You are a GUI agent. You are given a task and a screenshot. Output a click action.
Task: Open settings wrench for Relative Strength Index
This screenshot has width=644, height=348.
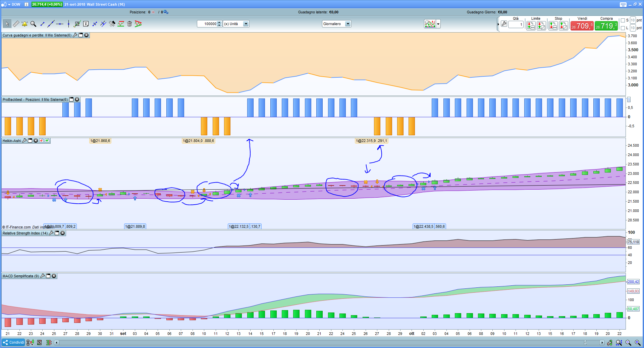(51, 233)
